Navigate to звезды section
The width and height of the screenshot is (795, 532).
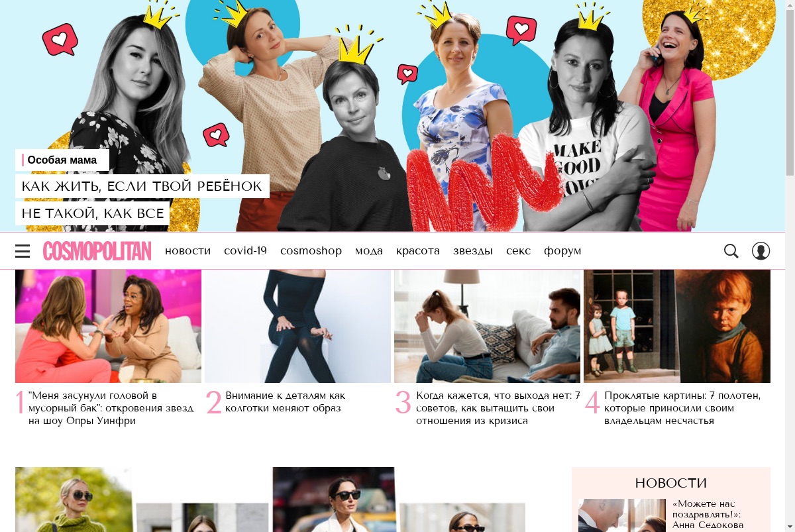[473, 251]
